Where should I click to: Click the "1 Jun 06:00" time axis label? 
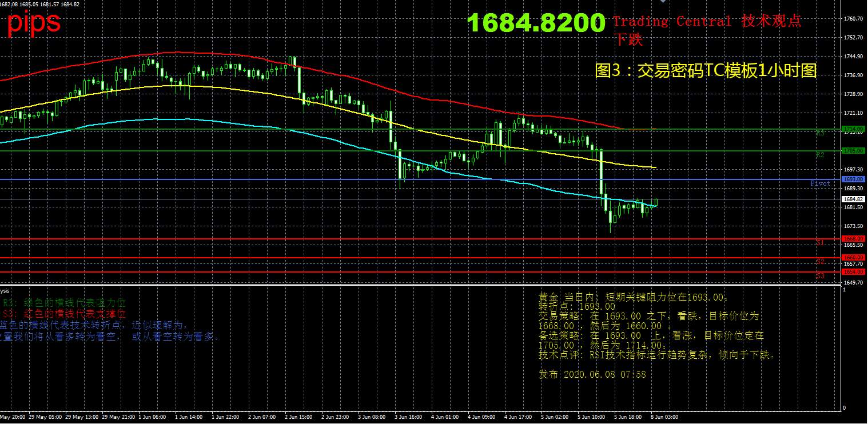153,418
